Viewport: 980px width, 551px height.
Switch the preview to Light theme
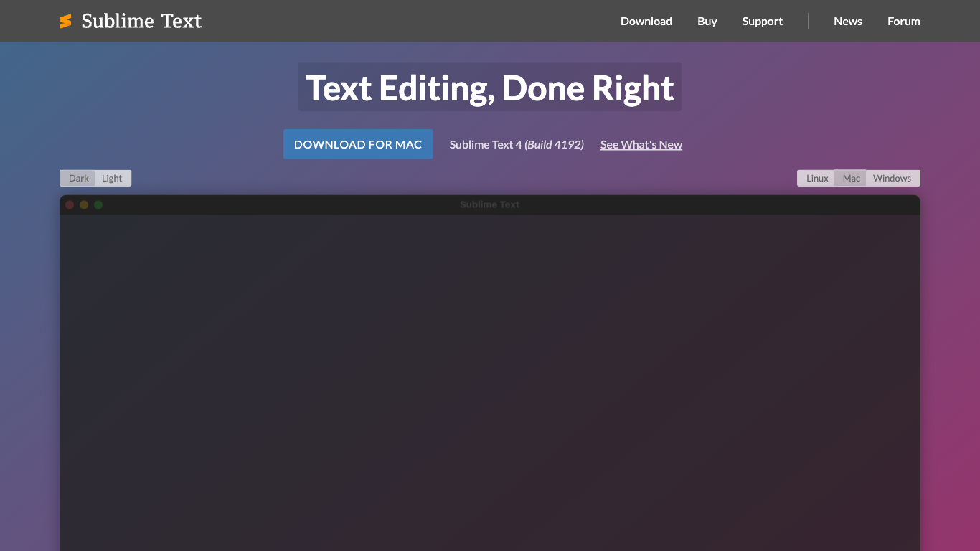pyautogui.click(x=113, y=178)
